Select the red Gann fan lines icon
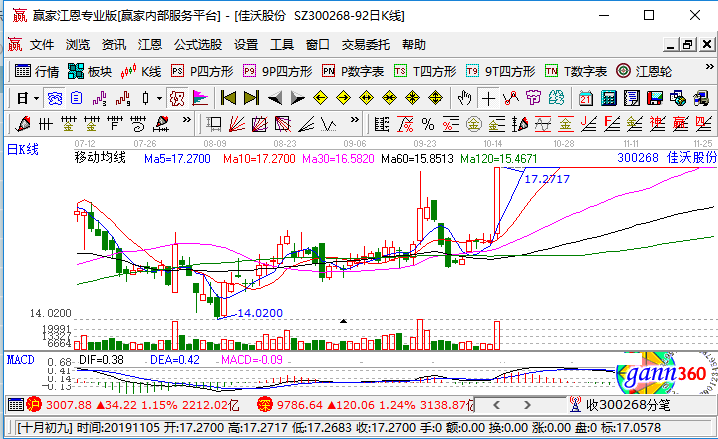The height and width of the screenshot is (439, 718). click(x=237, y=124)
